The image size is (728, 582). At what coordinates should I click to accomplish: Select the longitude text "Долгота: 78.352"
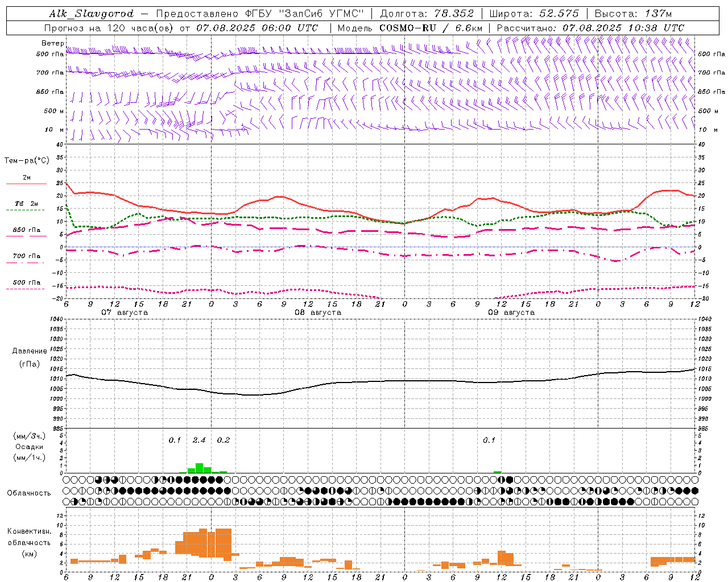[427, 14]
